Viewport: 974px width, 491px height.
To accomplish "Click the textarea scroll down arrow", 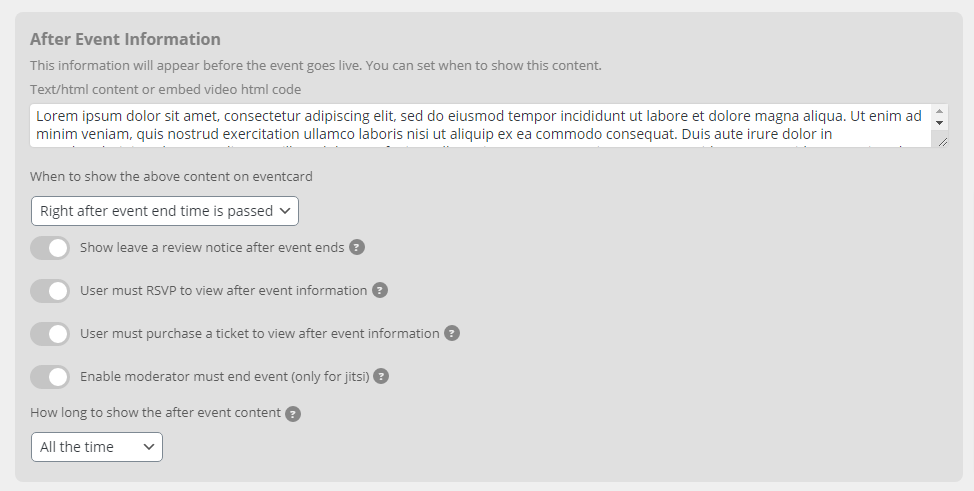I will click(939, 122).
